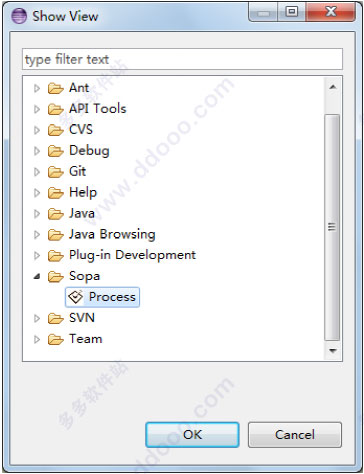This screenshot has width=364, height=474.
Task: Click the Debug folder icon
Action: (55, 151)
